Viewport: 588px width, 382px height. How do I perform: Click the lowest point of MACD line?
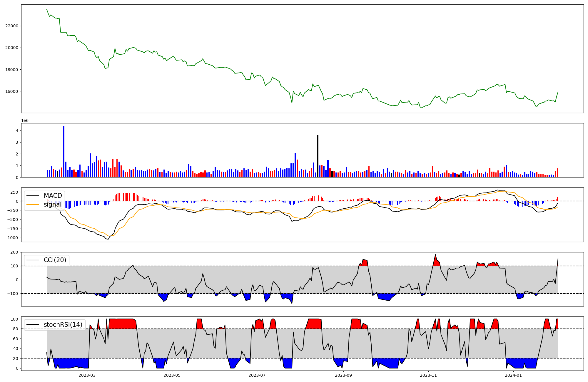click(x=107, y=239)
